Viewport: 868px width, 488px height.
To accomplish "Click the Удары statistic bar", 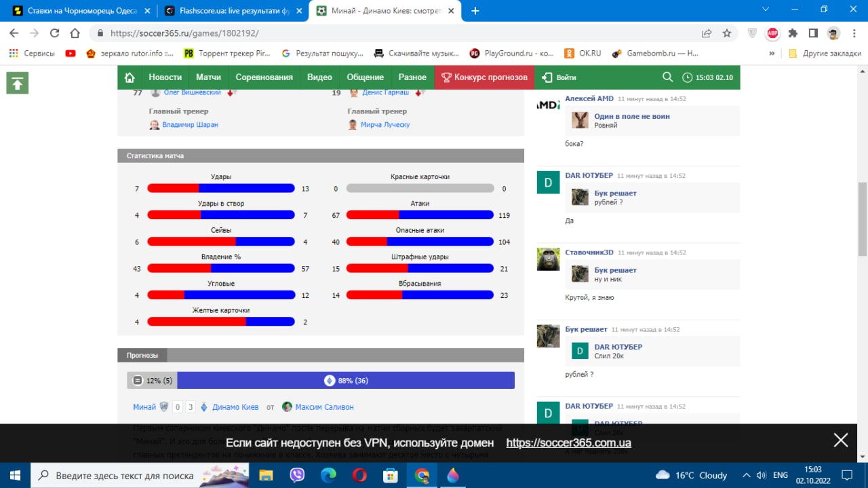I will [x=221, y=189].
